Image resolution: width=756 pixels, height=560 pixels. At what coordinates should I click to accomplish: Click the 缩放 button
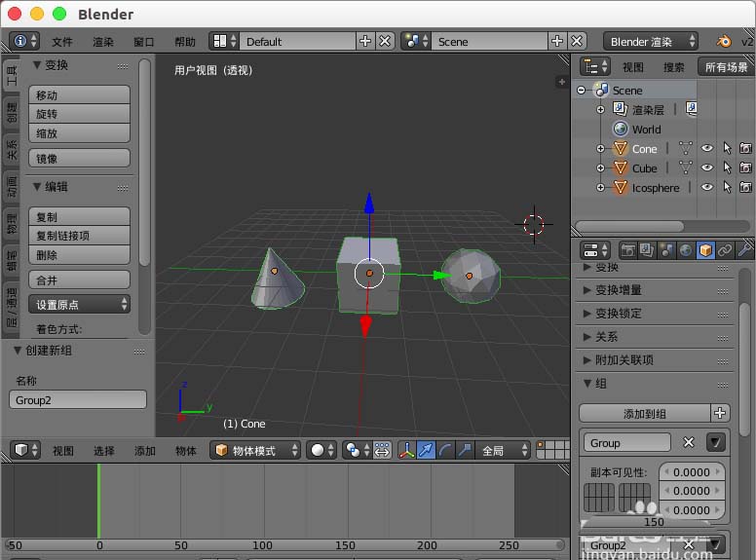(79, 133)
